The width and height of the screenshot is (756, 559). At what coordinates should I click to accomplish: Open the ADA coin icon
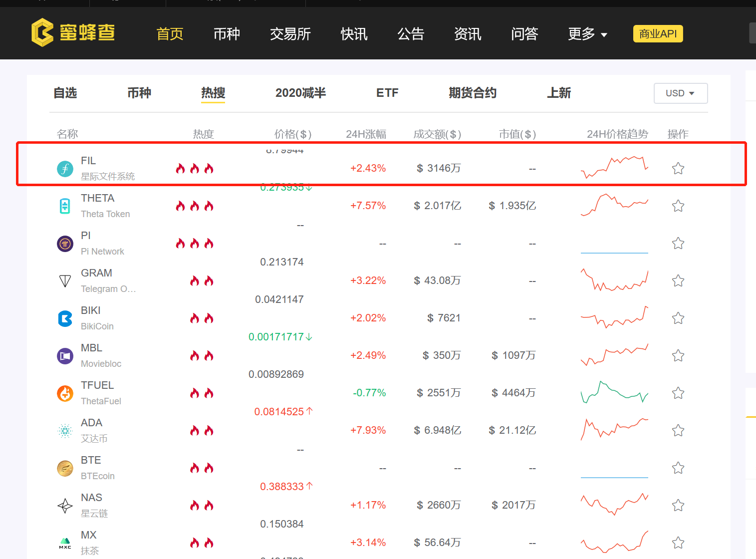65,431
